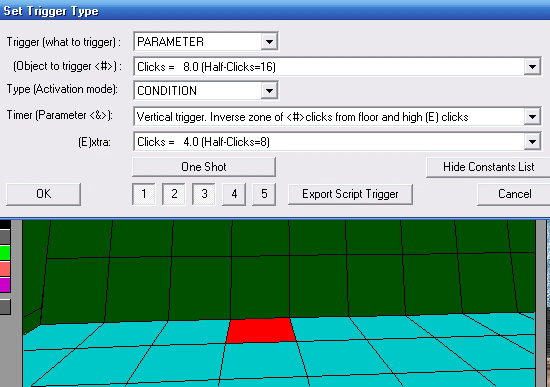Viewport: 550px width, 387px height.
Task: Expand the Object to trigger list
Action: [x=532, y=66]
